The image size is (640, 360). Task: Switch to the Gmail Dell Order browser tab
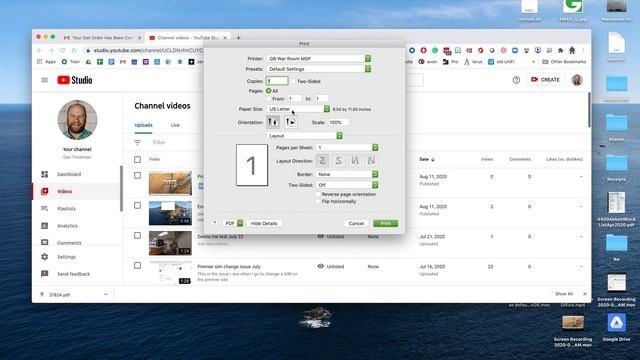pyautogui.click(x=102, y=38)
